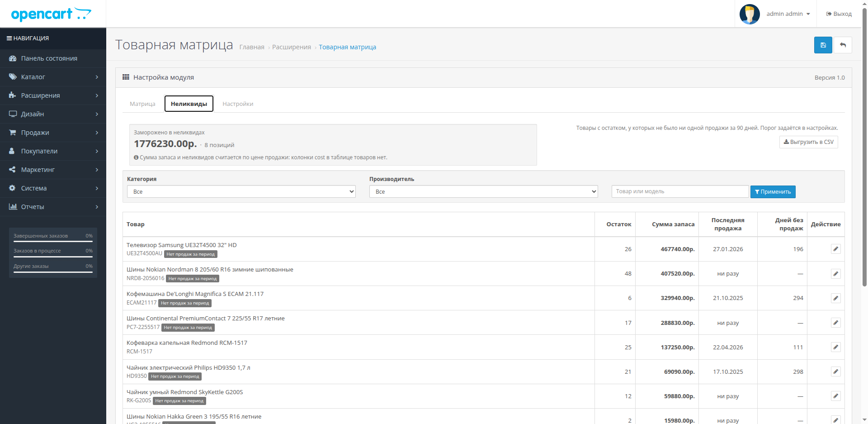This screenshot has height=424, width=868.
Task: Click the Версия 1.0 label
Action: [830, 78]
